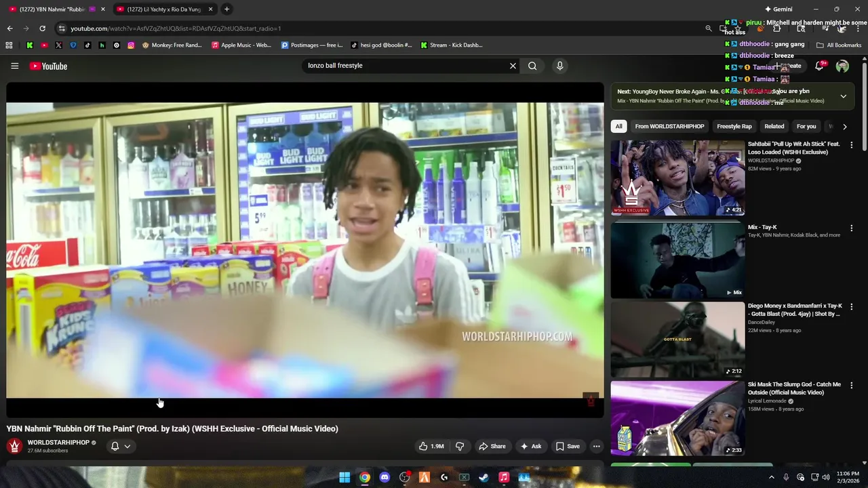Reload the page with the refresh icon
Viewport: 868px width, 488px height.
(x=42, y=28)
